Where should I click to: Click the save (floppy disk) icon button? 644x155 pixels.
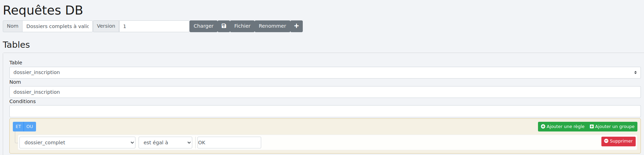tap(224, 26)
